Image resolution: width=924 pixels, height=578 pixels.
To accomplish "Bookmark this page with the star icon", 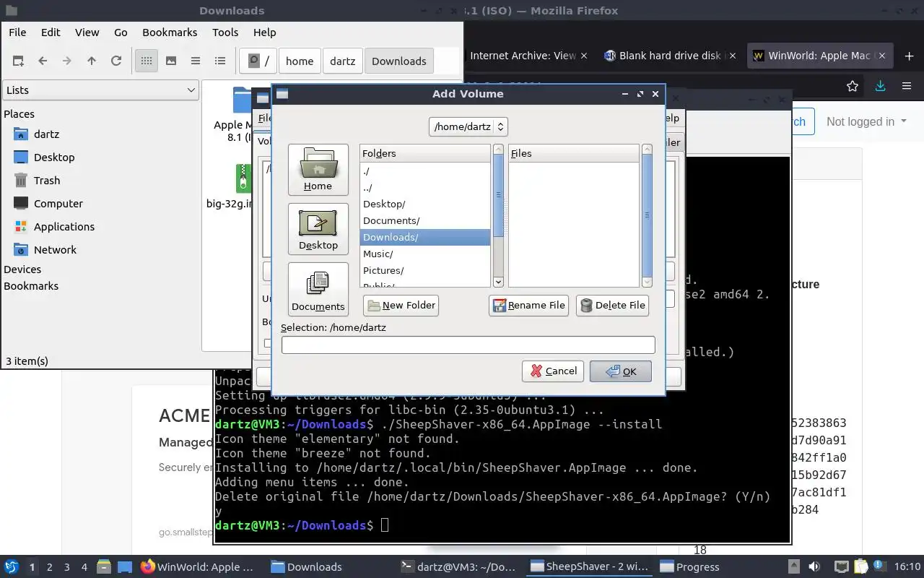I will coord(853,86).
